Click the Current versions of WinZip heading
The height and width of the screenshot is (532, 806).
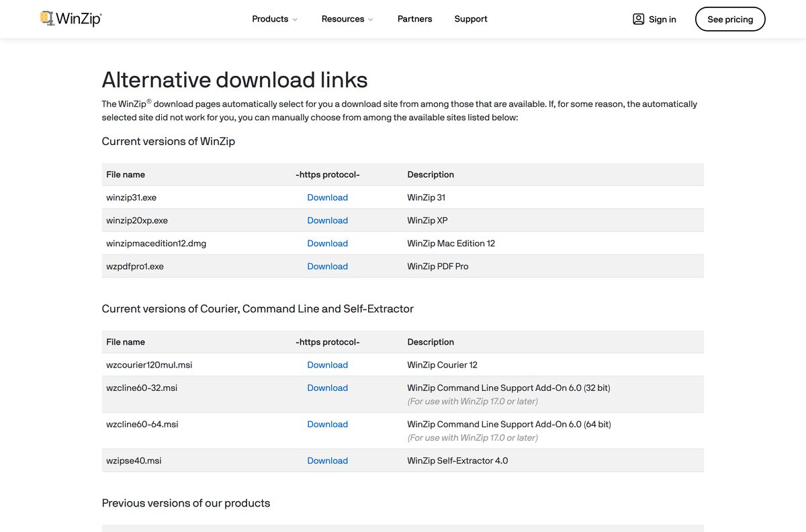(x=168, y=141)
